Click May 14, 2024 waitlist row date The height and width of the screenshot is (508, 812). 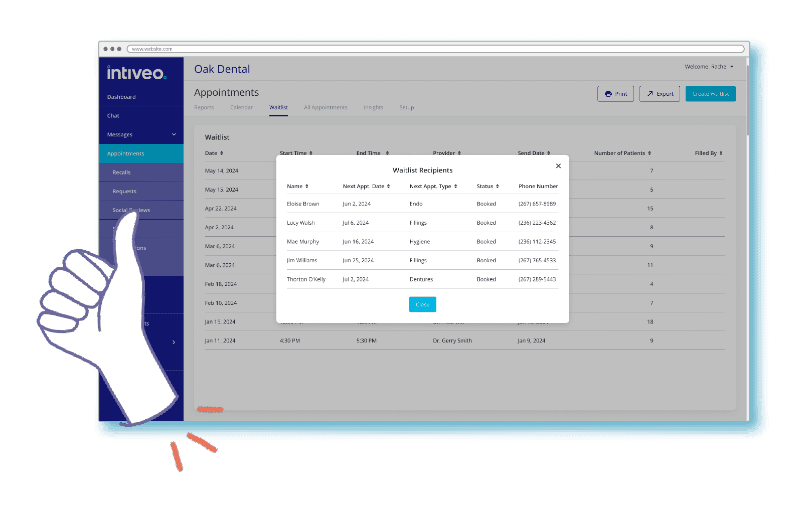pos(222,171)
